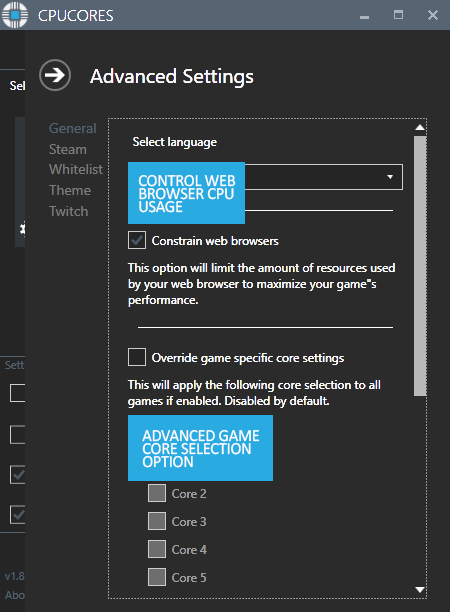The height and width of the screenshot is (612, 450).
Task: Click the scroll-down arrow of the settings panel
Action: (420, 589)
